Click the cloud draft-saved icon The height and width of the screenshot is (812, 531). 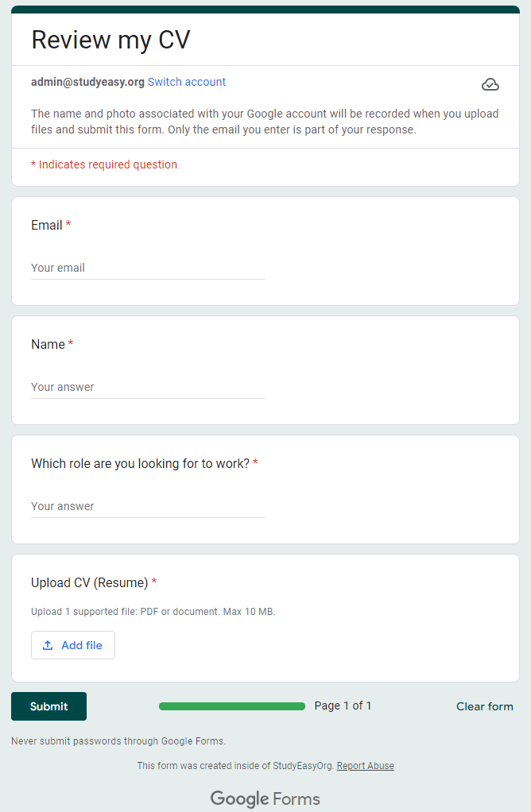click(490, 84)
